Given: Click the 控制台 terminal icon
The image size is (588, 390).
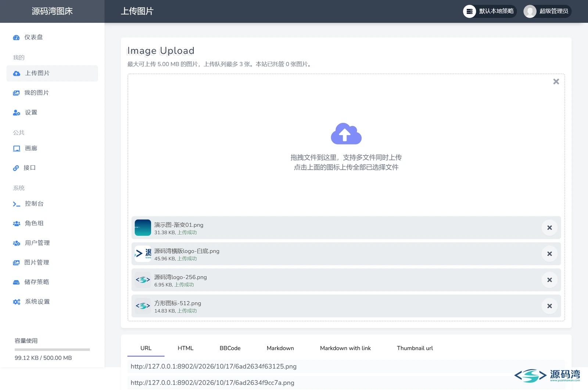Looking at the screenshot, I should pos(17,204).
